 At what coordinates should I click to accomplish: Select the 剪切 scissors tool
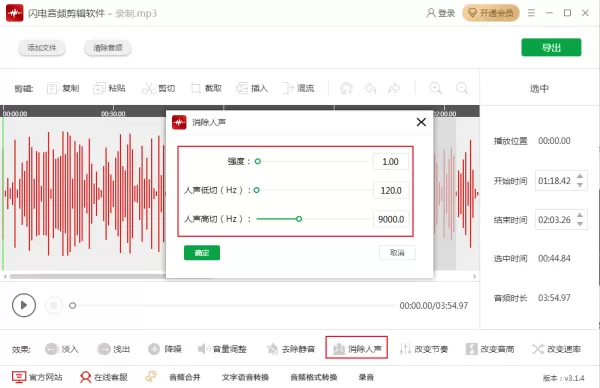(x=158, y=88)
